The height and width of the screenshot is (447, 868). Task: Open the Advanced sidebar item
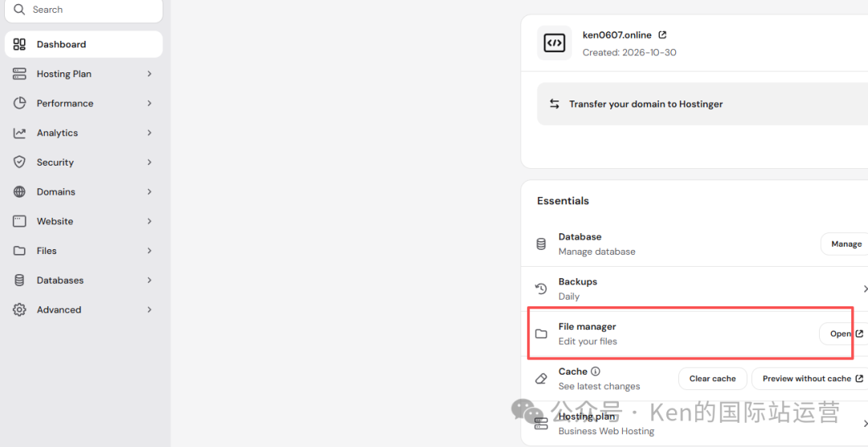tap(84, 310)
